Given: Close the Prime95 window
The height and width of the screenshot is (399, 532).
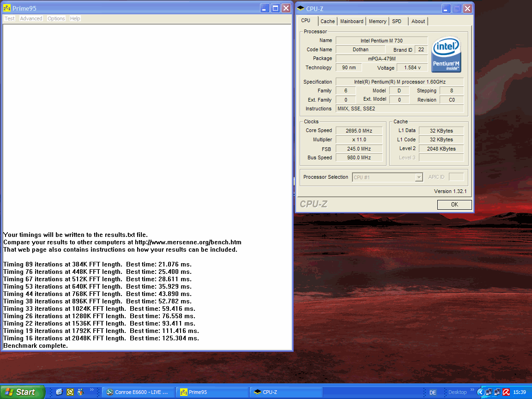Looking at the screenshot, I should click(x=286, y=8).
